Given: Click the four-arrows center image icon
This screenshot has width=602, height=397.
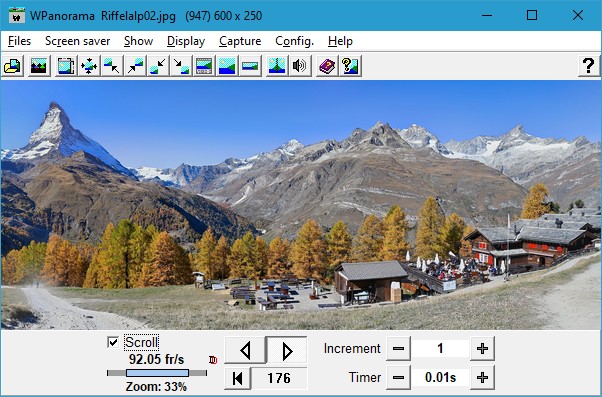Looking at the screenshot, I should pyautogui.click(x=89, y=66).
